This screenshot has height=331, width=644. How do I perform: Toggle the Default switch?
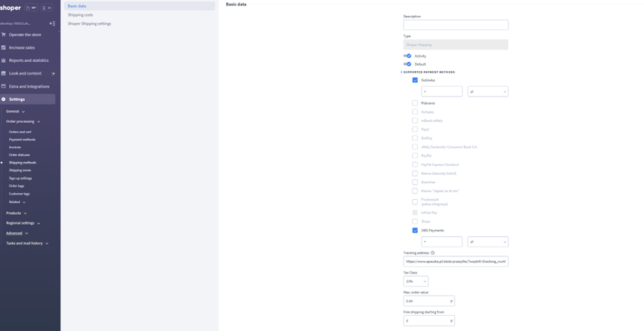(x=407, y=64)
